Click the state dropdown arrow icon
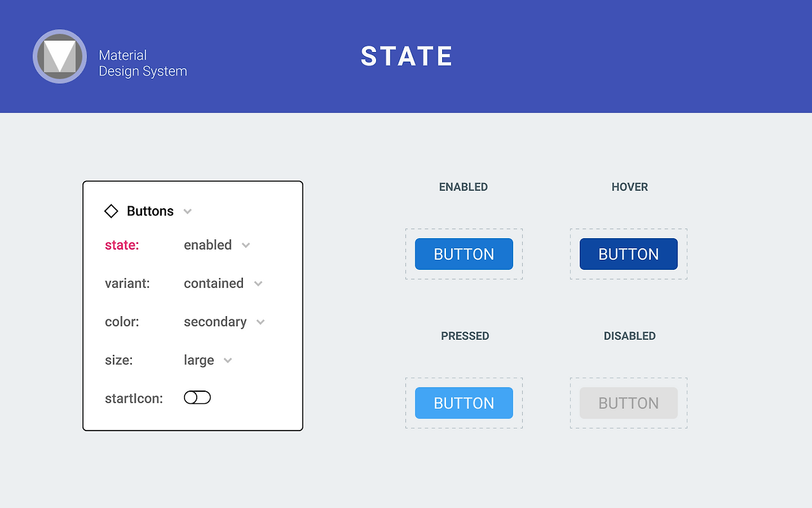Screen dimensions: 812x508 (246, 245)
